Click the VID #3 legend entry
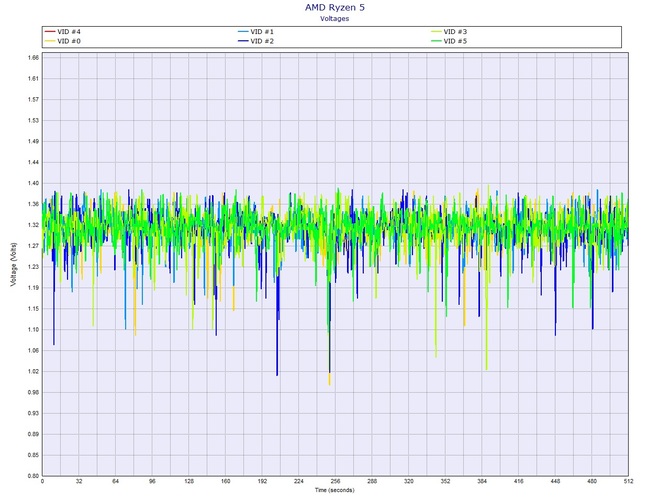 (x=449, y=32)
